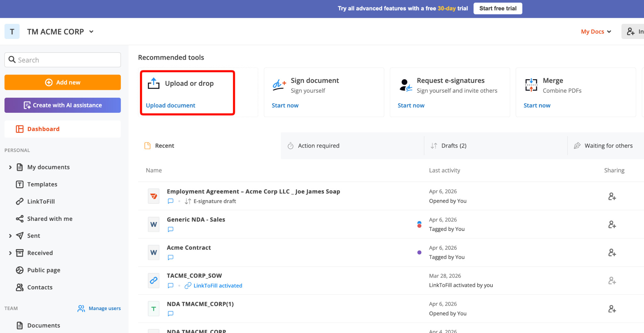Click Create with AI assistance button

[x=63, y=105]
